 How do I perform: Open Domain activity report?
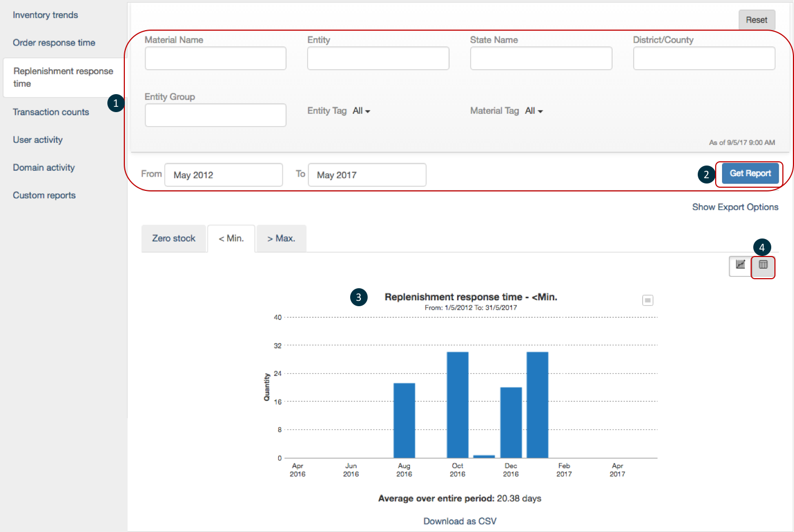point(44,168)
